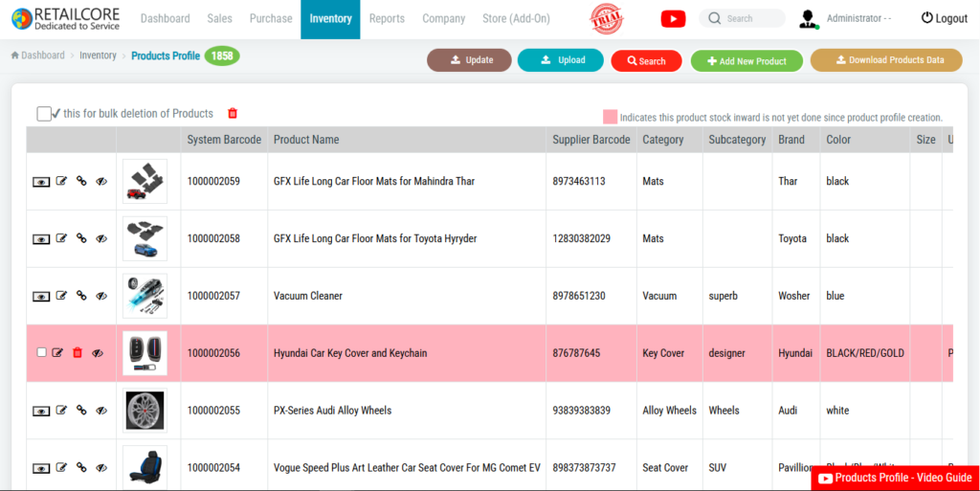Screen dimensions: 980x491
Task: Click barcode 1000002057 cell
Action: [213, 296]
